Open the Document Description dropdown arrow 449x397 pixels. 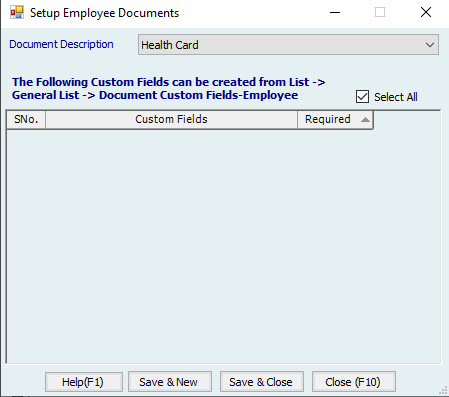click(x=430, y=45)
